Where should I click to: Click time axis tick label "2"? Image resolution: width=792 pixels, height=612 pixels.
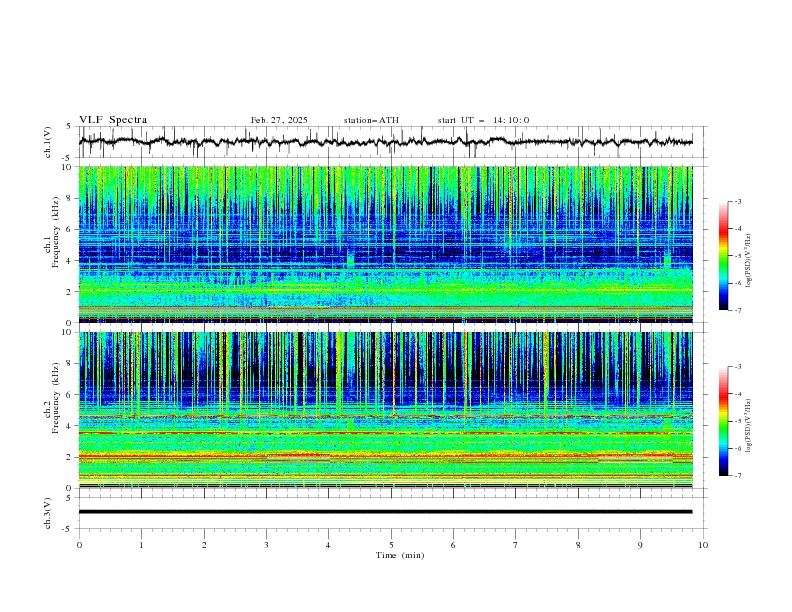coord(204,545)
